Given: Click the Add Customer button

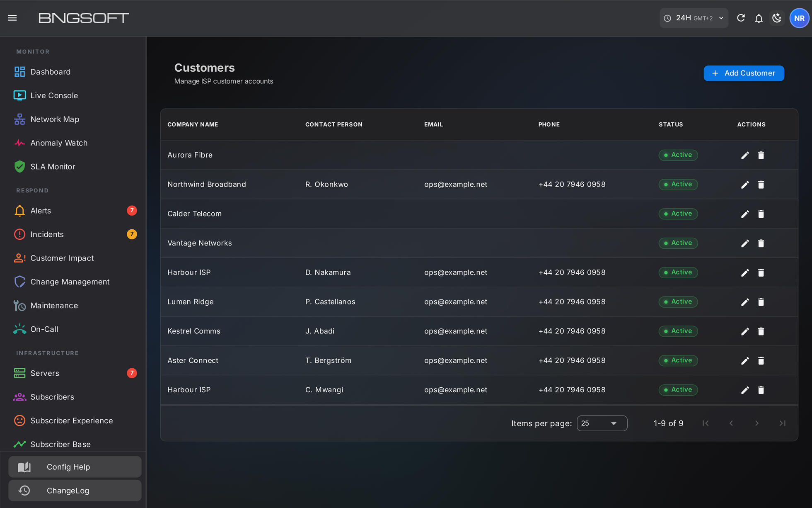Looking at the screenshot, I should pos(744,73).
